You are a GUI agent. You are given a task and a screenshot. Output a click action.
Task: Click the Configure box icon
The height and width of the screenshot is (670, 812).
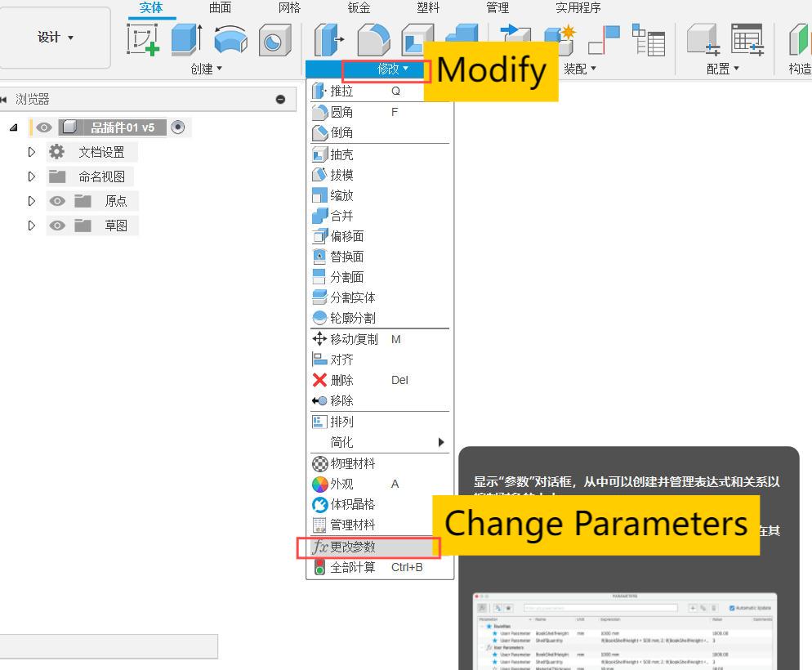(x=703, y=40)
